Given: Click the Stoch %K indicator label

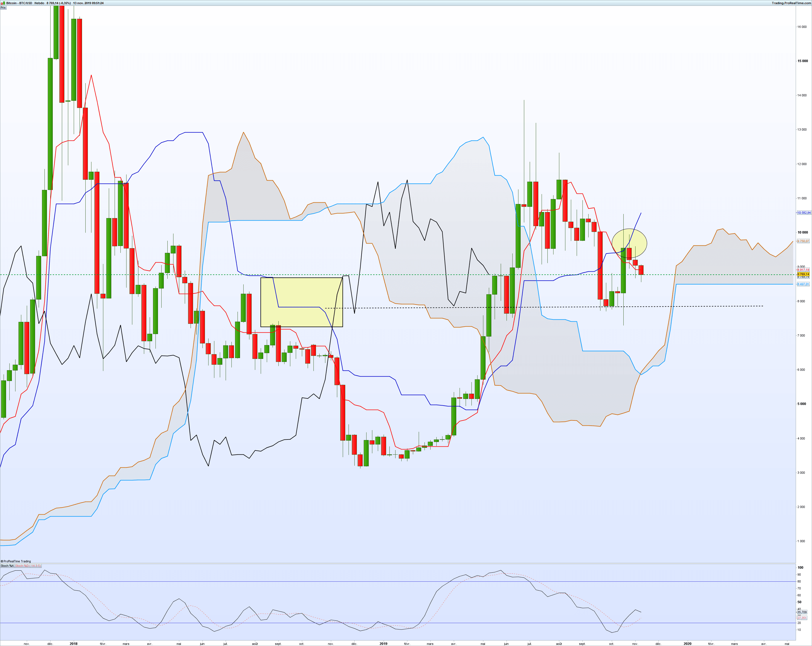Looking at the screenshot, I should click(x=7, y=566).
